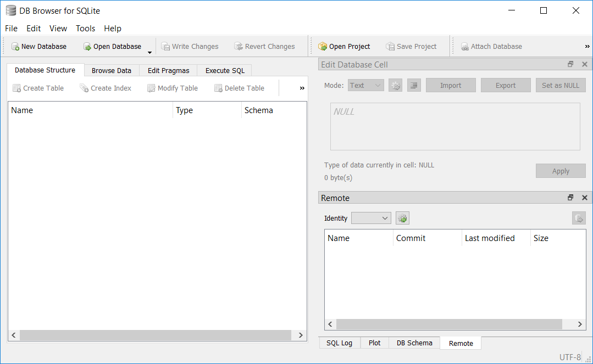The image size is (593, 364).
Task: Expand the Open Database recent files arrow
Action: pos(150,52)
